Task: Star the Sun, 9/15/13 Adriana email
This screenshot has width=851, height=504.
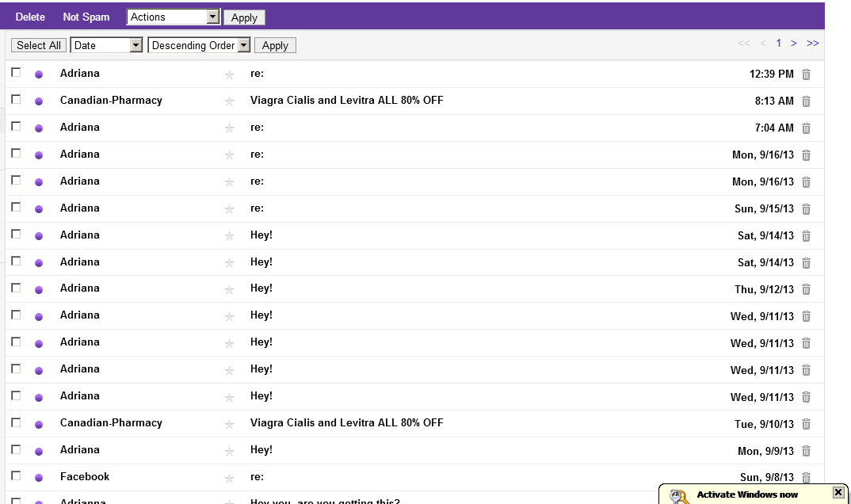Action: click(x=229, y=209)
